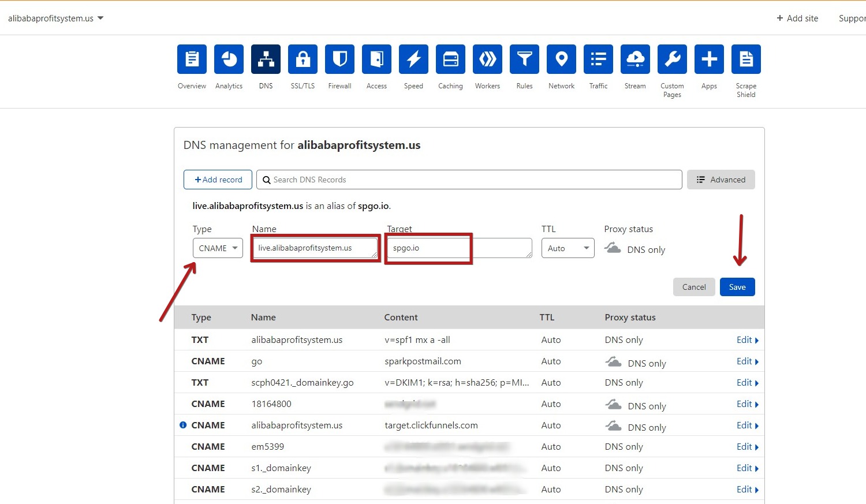
Task: Open the Traffic list icon
Action: tap(598, 59)
